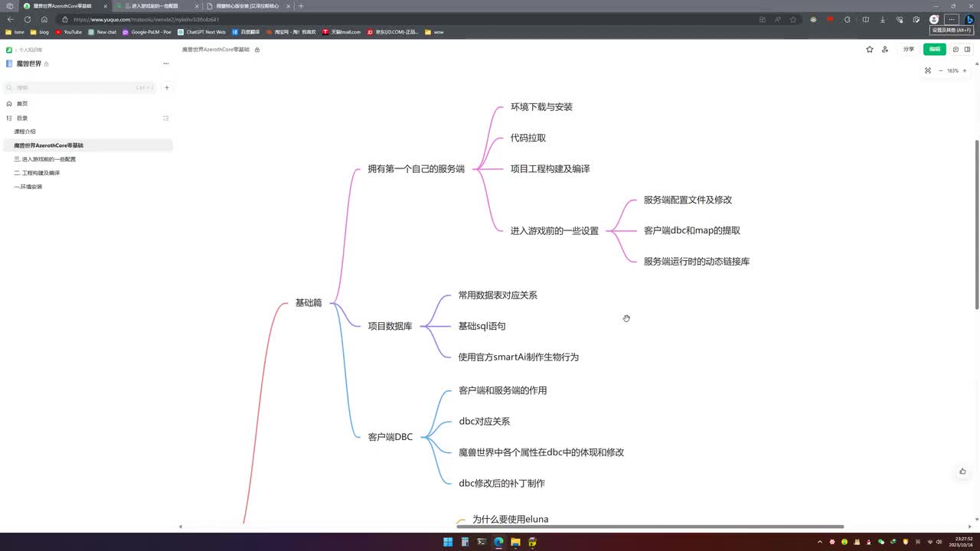Reload the page
This screenshot has height=551, width=980.
pos(28,19)
